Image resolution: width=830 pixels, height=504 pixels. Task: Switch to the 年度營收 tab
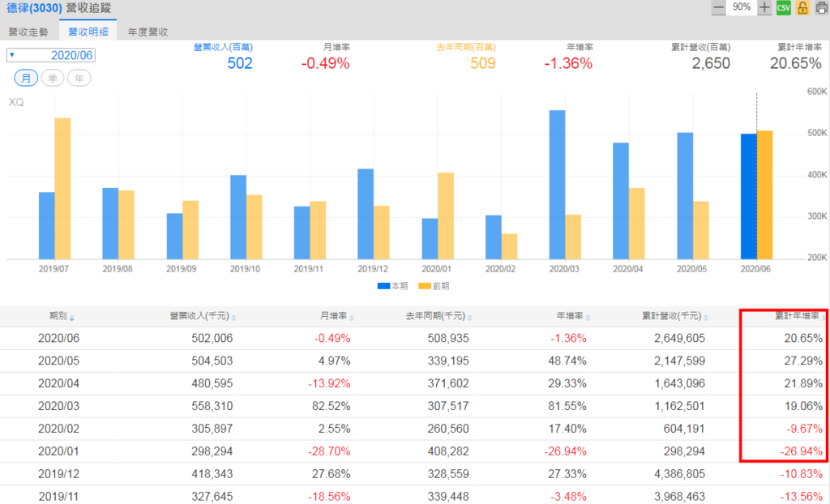(148, 32)
